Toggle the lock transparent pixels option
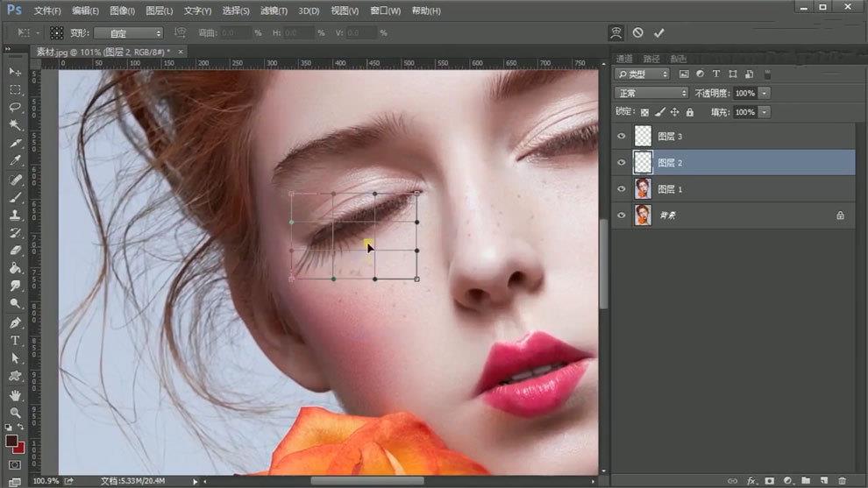This screenshot has width=868, height=488. [x=644, y=112]
